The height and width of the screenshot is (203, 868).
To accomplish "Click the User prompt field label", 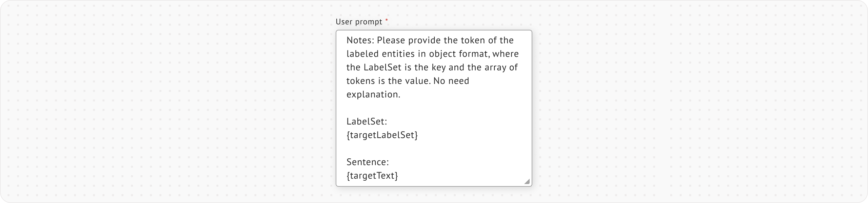I will click(359, 22).
